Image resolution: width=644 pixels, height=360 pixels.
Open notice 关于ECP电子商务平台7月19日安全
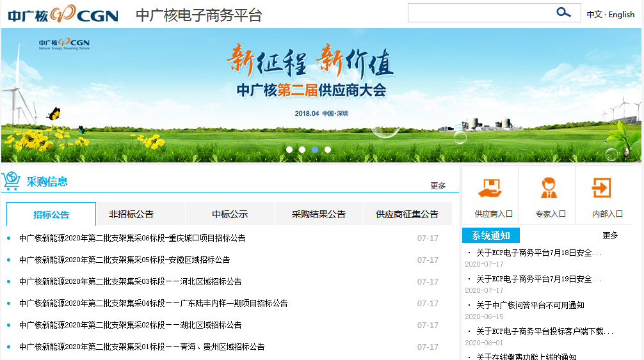click(x=539, y=279)
